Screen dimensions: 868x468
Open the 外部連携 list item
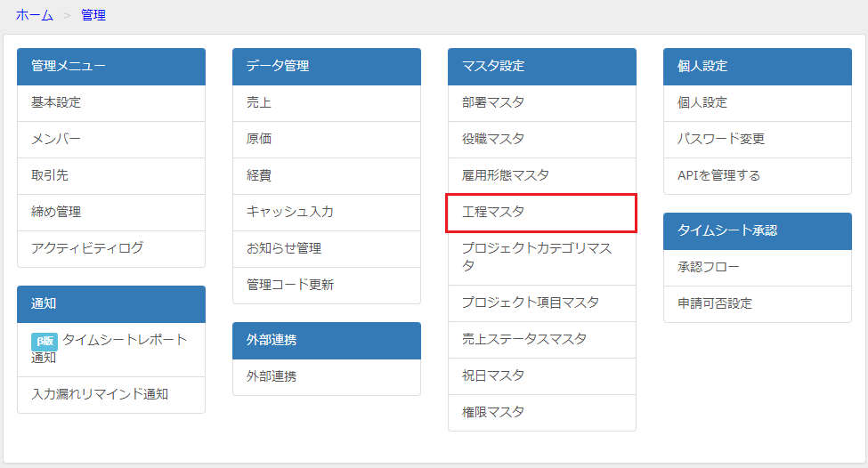[x=327, y=377]
